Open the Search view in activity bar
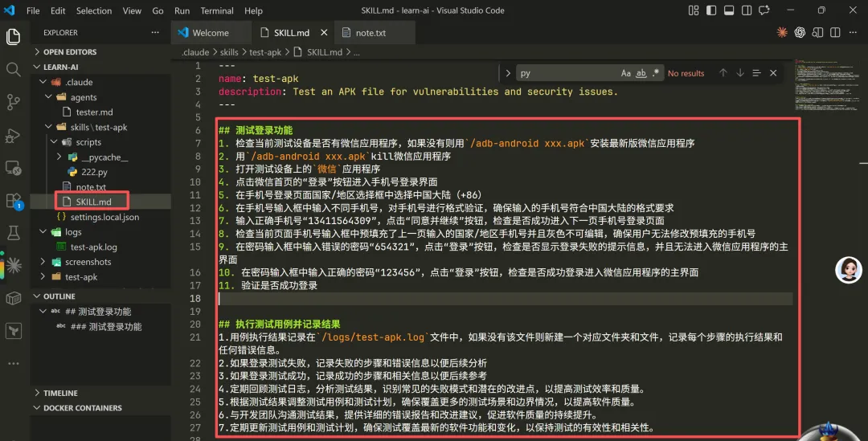868x441 pixels. [x=14, y=70]
